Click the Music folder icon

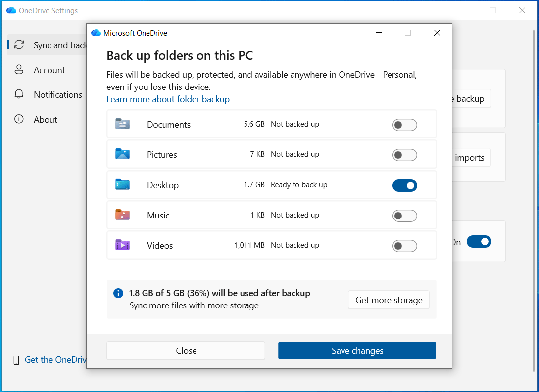tap(122, 215)
